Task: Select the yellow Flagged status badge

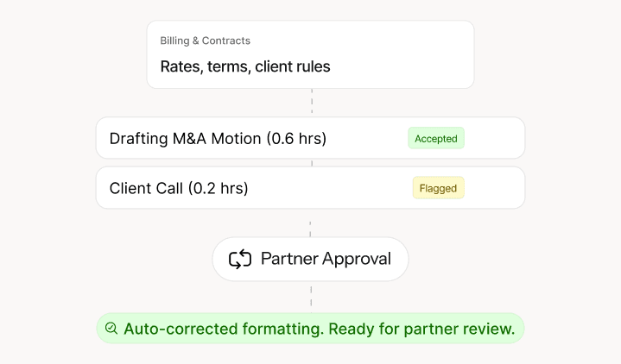Action: pyautogui.click(x=438, y=187)
